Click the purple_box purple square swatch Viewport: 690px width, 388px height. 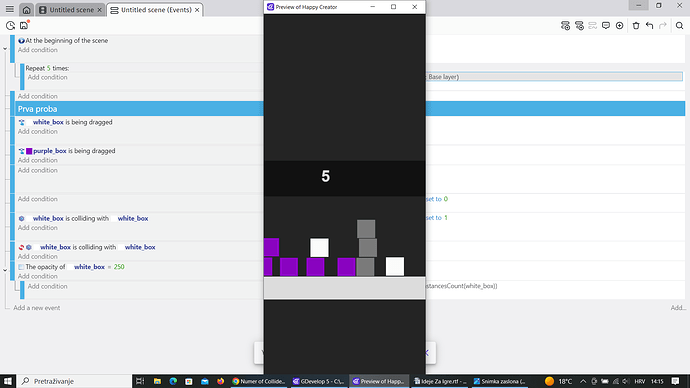pos(29,151)
